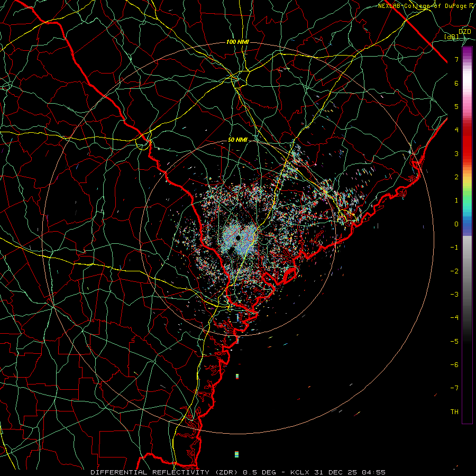This screenshot has height=476, width=476.
Task: Click the -5 value on the color scale
Action: 454,341
